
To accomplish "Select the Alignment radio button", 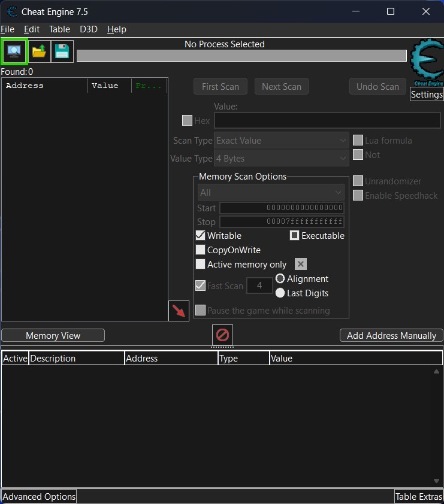I will [x=280, y=278].
